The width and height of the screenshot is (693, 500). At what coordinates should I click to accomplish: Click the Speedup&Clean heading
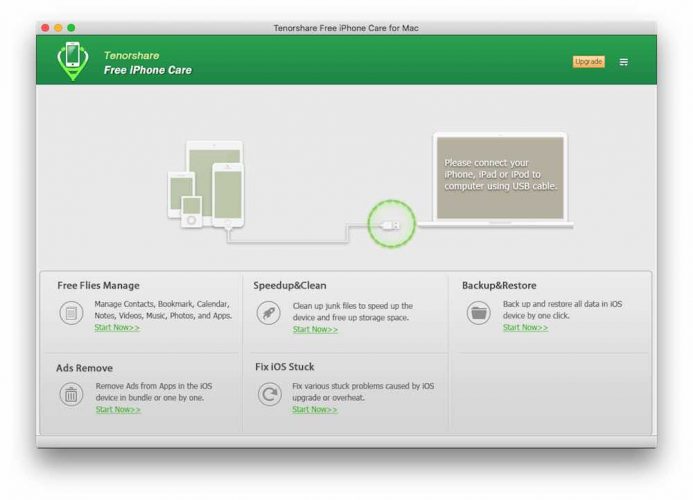(290, 286)
